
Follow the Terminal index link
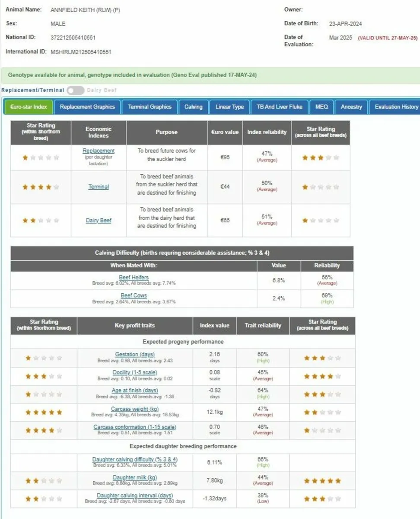click(x=99, y=187)
